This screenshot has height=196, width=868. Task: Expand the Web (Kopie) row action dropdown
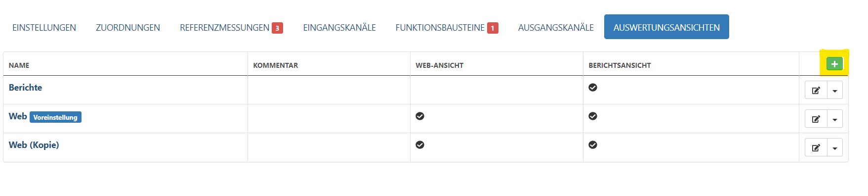click(835, 147)
